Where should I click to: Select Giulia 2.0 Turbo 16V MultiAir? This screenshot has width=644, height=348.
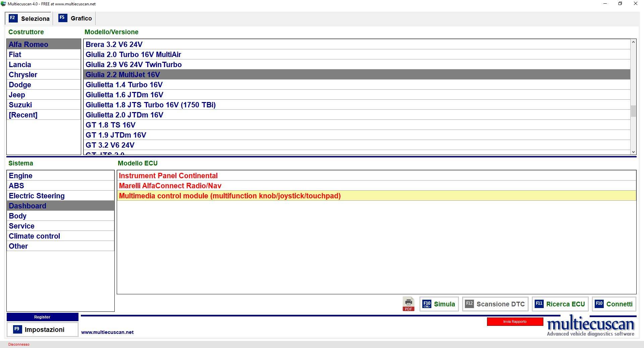pos(357,54)
